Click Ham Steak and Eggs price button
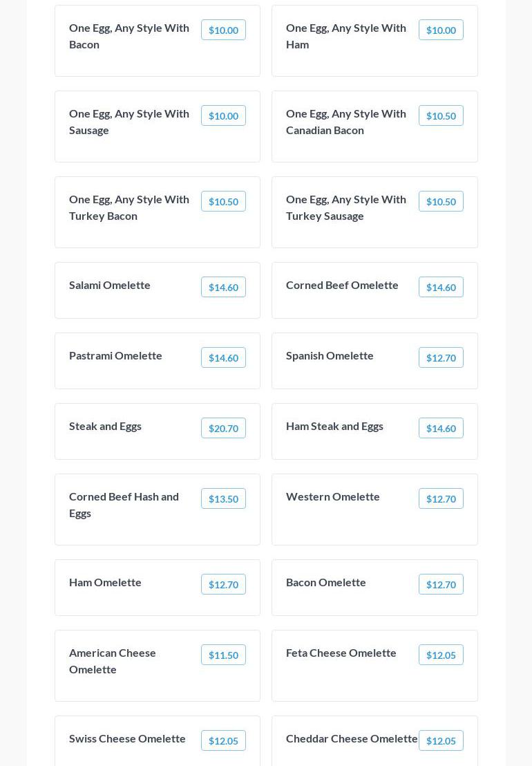Image resolution: width=532 pixels, height=766 pixels. coord(441,428)
